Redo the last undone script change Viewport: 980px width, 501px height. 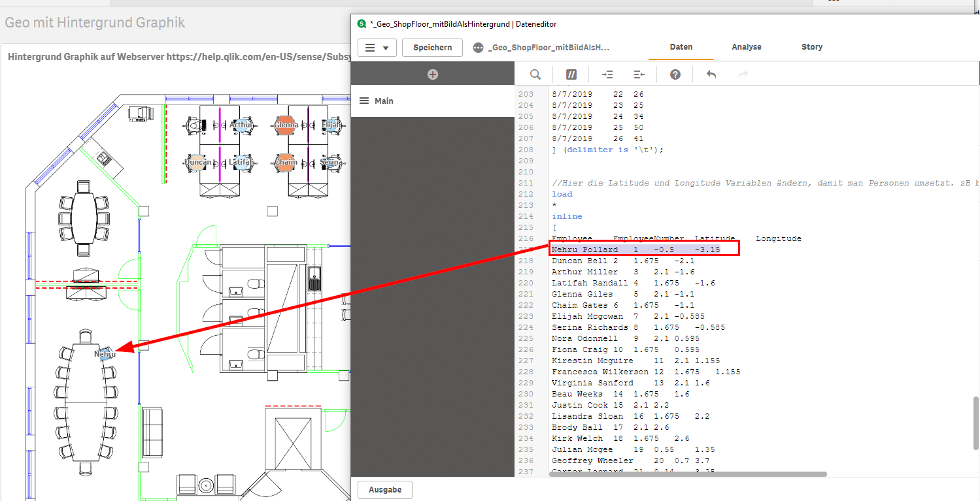(x=743, y=74)
